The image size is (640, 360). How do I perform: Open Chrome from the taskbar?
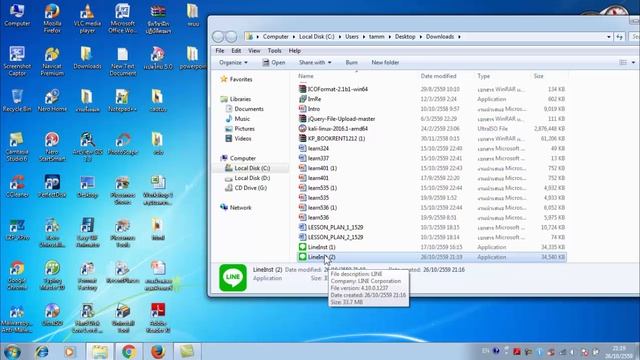coord(129,351)
